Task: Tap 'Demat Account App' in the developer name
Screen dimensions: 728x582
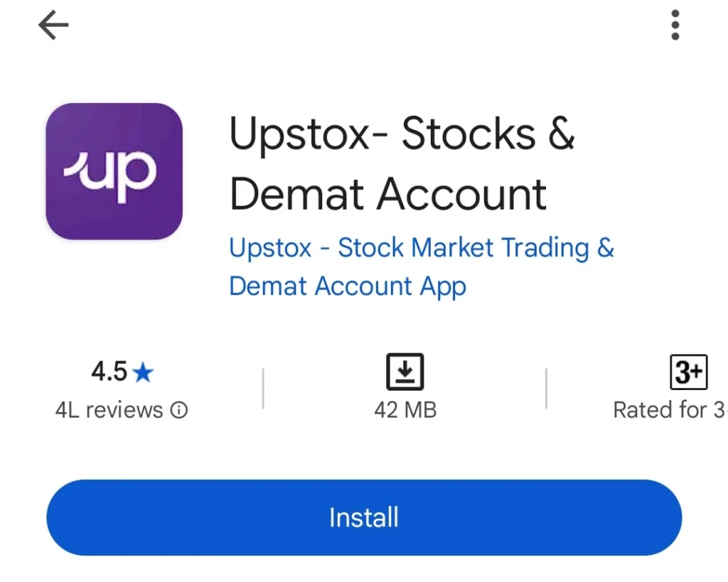Action: tap(347, 286)
